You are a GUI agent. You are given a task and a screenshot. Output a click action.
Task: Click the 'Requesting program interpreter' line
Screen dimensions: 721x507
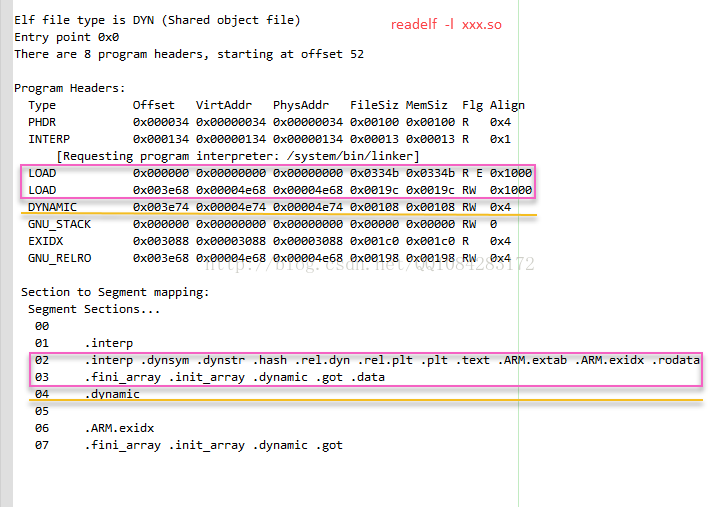238,156
